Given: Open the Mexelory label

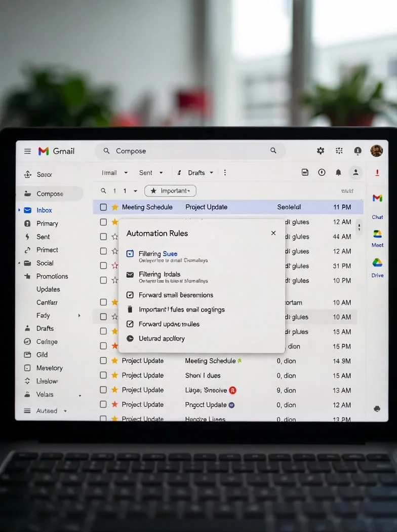Looking at the screenshot, I should (50, 368).
